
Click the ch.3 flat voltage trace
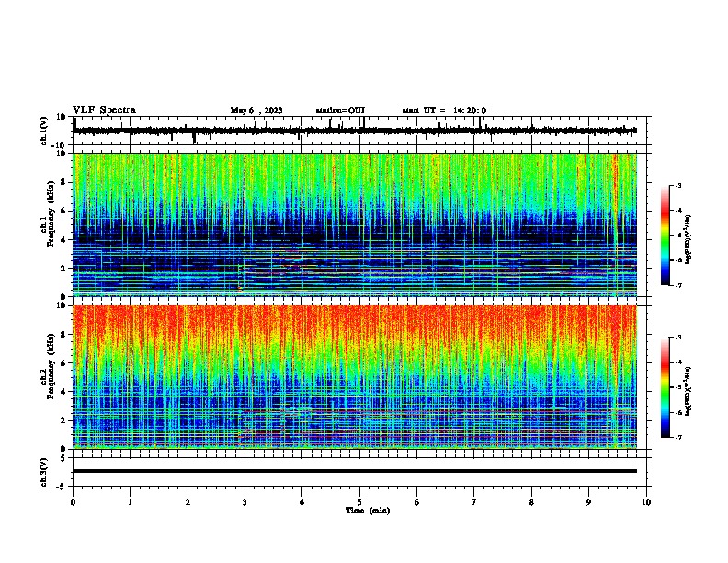[x=355, y=471]
